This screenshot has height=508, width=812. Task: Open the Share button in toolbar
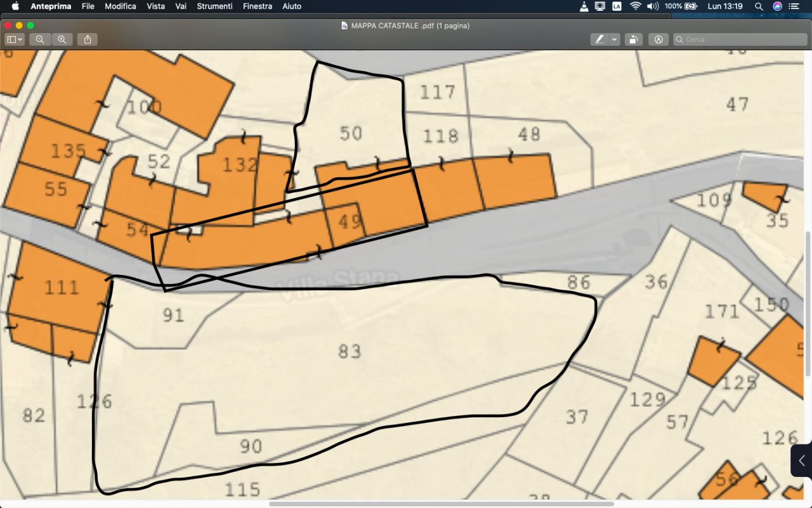point(88,39)
